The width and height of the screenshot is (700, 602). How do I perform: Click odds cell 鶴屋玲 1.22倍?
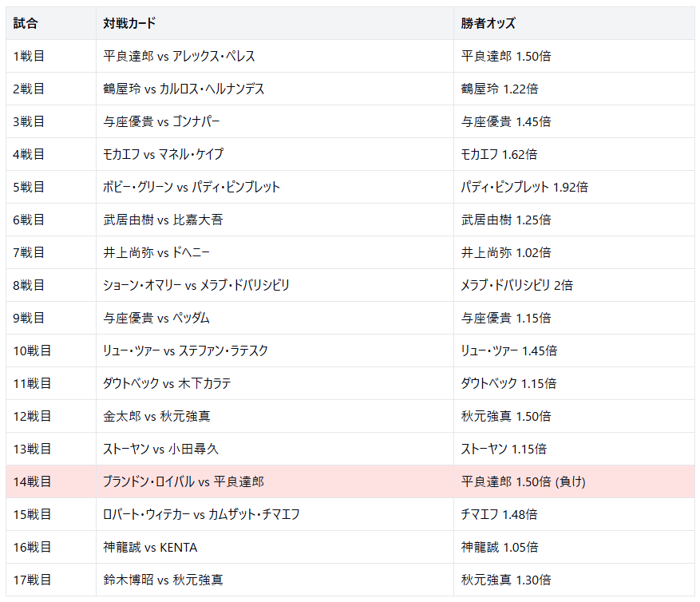coord(505,89)
